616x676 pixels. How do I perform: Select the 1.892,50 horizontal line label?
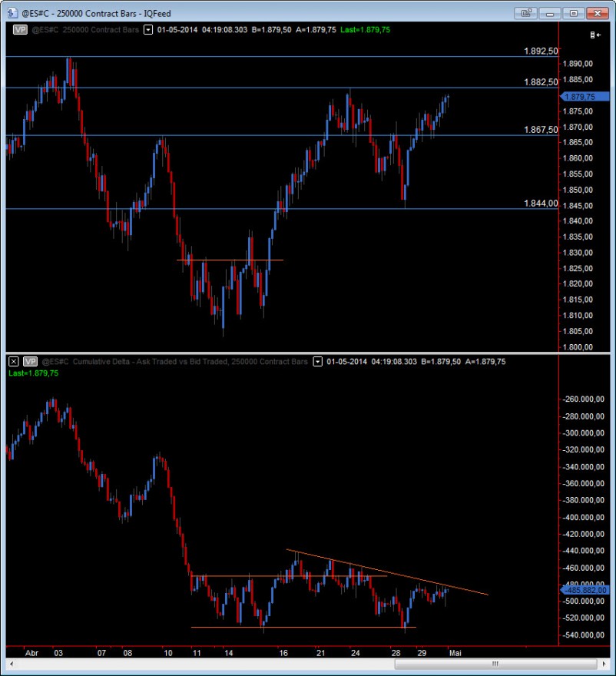(x=541, y=51)
